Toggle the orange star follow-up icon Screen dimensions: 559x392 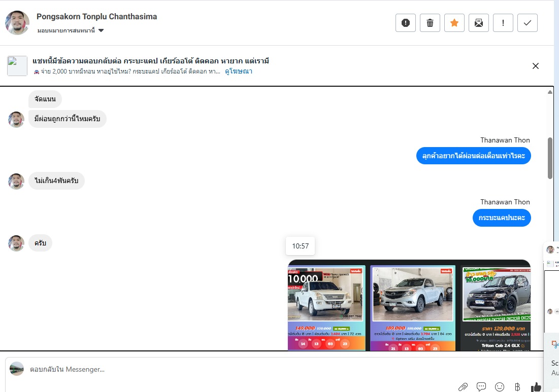(x=454, y=23)
